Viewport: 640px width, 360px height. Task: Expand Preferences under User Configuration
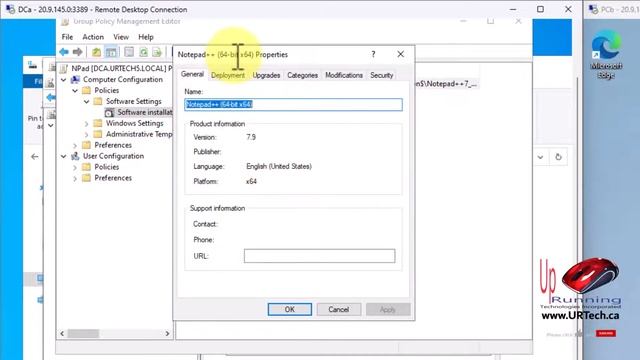click(75, 178)
